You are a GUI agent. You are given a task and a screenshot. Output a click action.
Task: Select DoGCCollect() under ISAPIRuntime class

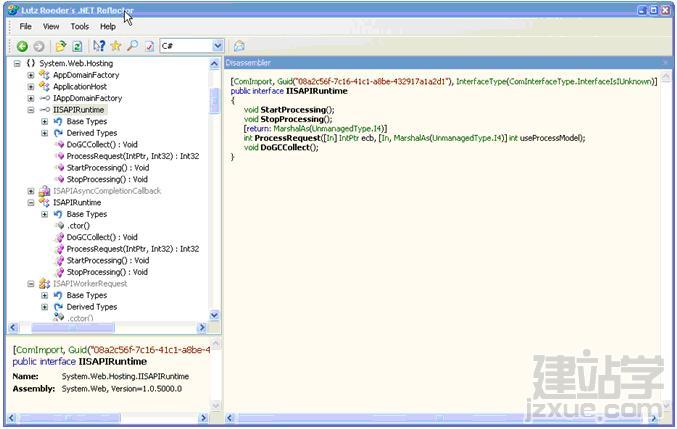pyautogui.click(x=102, y=238)
